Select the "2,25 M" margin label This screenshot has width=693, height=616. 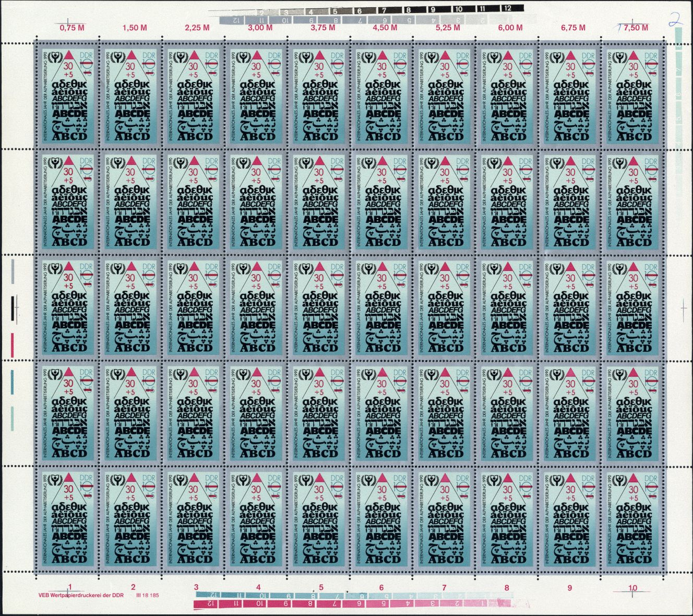[197, 28]
